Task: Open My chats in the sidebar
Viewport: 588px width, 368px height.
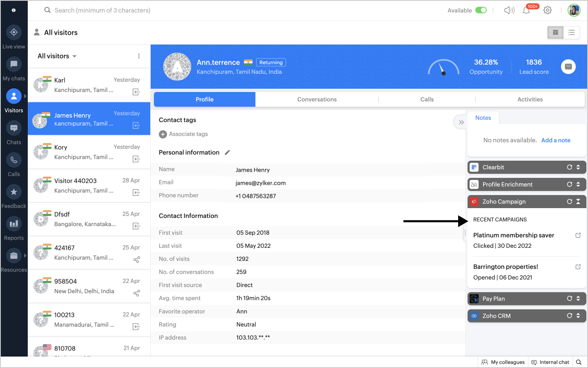Action: pyautogui.click(x=14, y=64)
